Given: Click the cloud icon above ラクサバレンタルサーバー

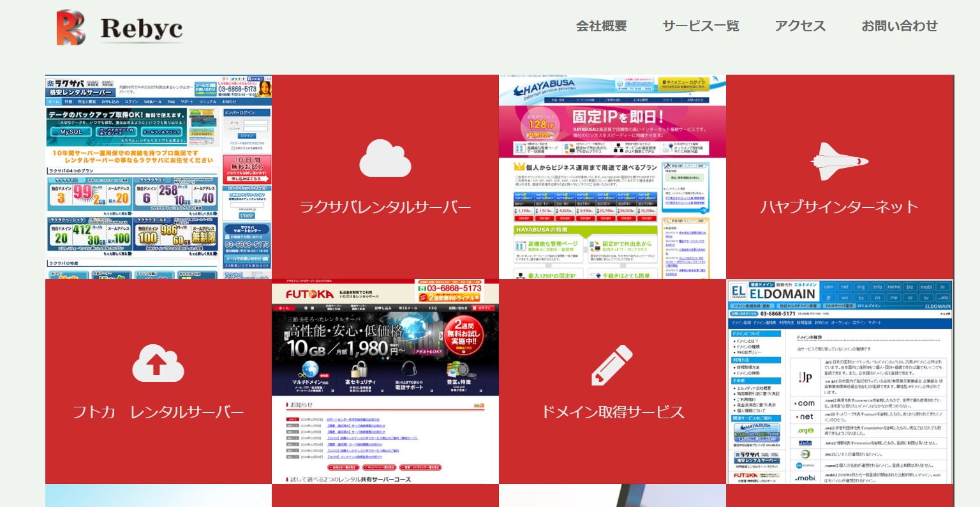Looking at the screenshot, I should point(385,158).
